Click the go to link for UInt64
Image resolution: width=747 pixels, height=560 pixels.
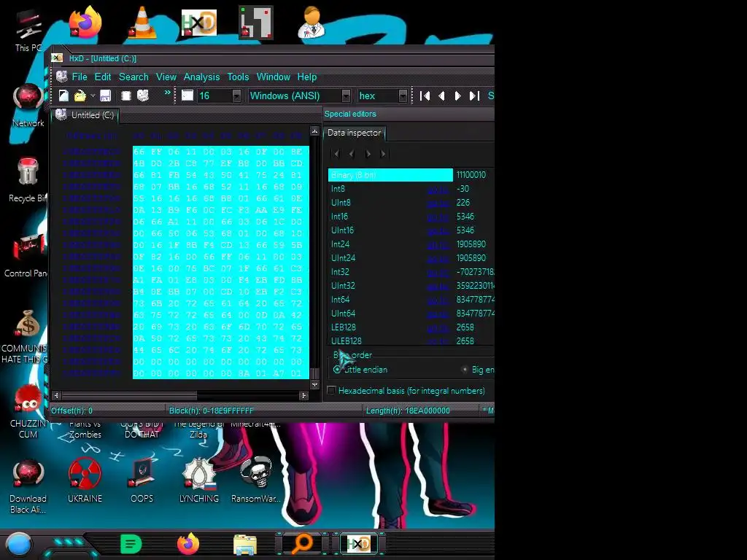click(438, 314)
